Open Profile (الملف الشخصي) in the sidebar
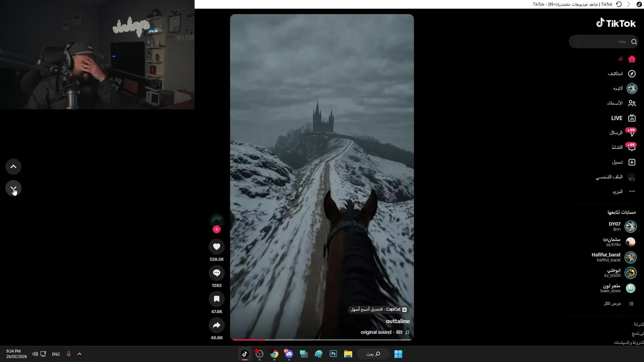The height and width of the screenshot is (362, 644). pyautogui.click(x=616, y=177)
